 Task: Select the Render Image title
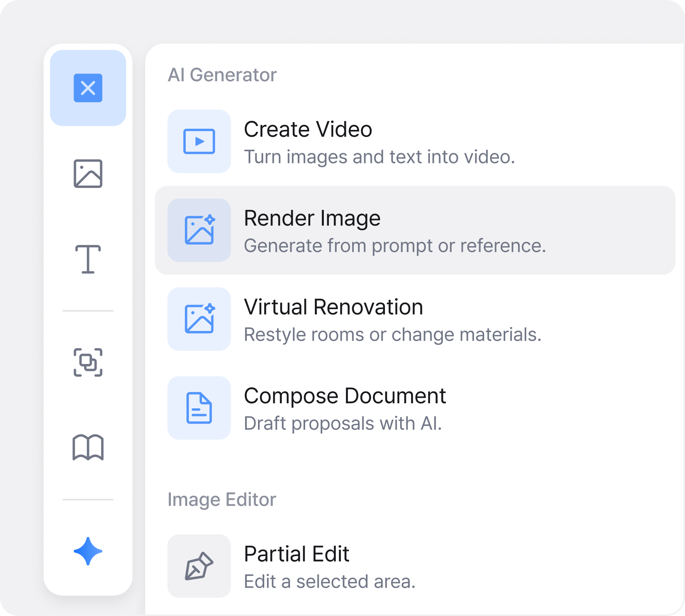coord(312,218)
